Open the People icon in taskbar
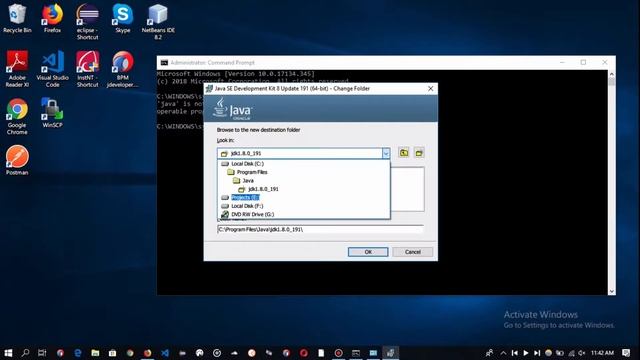Screen dimensions: 640x360 pos(489,353)
